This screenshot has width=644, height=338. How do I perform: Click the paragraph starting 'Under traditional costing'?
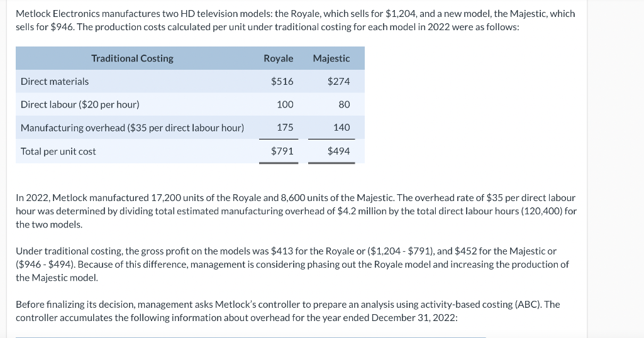[x=292, y=264]
